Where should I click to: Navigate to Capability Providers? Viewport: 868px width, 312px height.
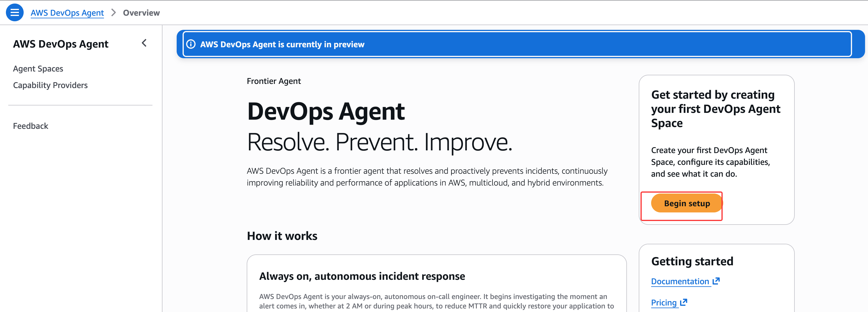click(50, 85)
